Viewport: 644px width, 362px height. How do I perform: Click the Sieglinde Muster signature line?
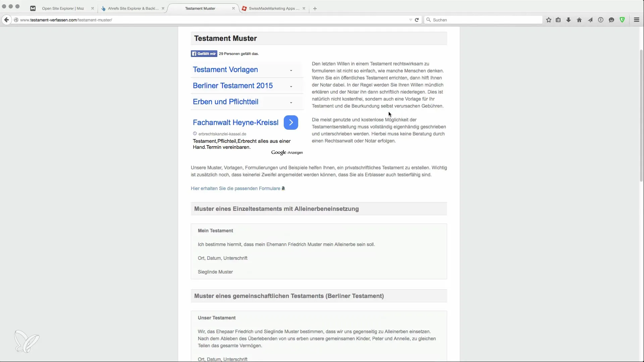215,272
